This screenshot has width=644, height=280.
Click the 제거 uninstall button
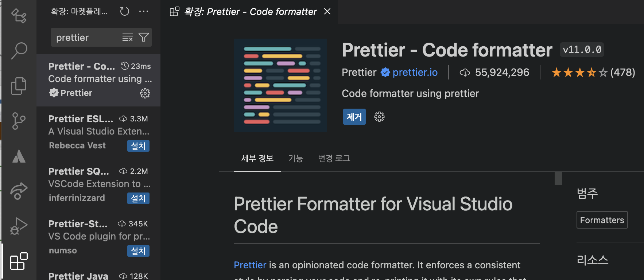point(354,117)
